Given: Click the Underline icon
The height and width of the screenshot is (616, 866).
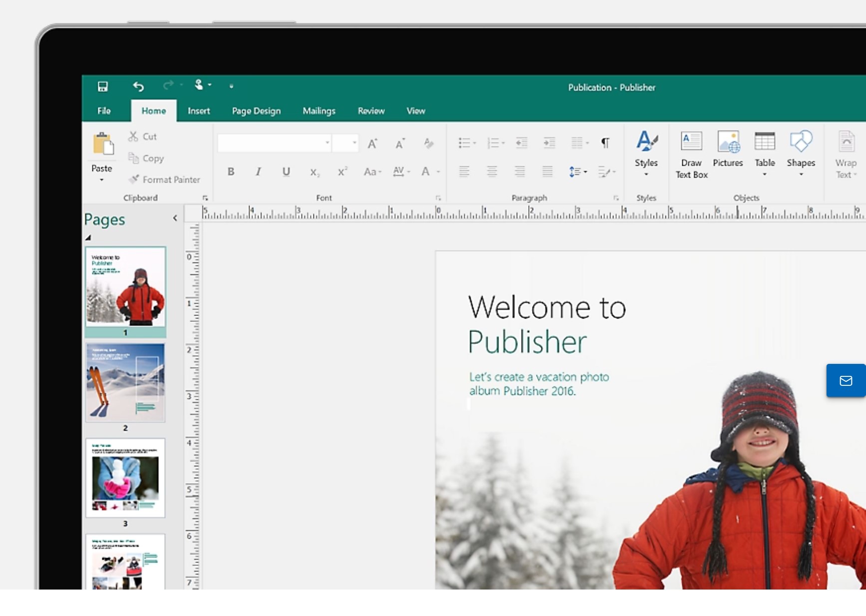Looking at the screenshot, I should point(286,171).
